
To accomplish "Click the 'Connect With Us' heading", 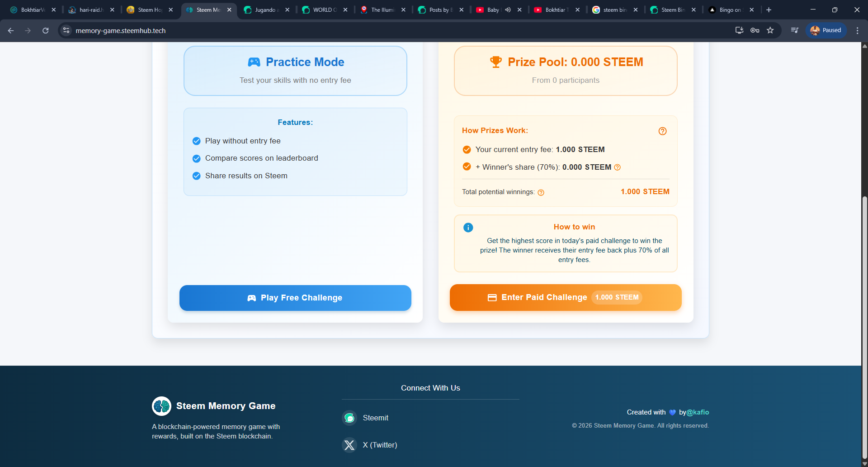I will coord(430,388).
